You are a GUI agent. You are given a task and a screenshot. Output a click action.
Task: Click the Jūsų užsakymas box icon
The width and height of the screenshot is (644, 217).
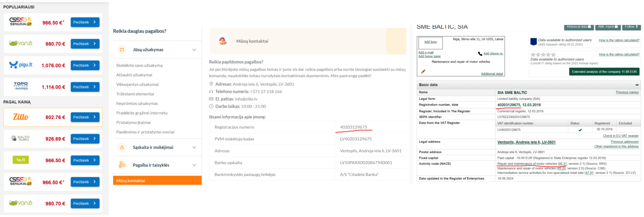(122, 49)
